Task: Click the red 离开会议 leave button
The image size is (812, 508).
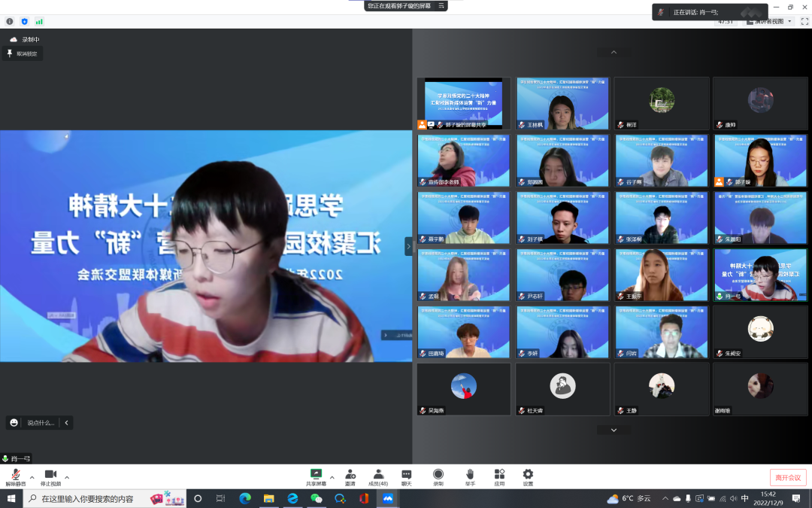Action: coord(788,477)
